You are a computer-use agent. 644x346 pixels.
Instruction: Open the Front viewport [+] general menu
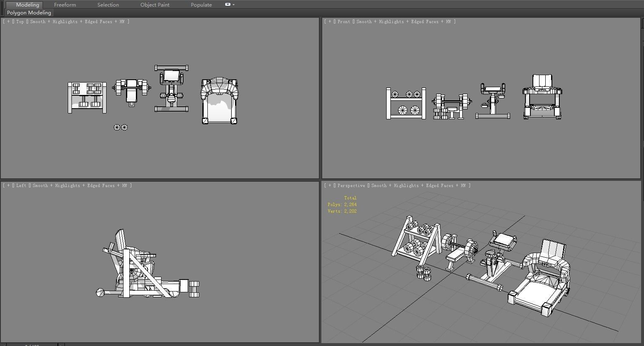(330, 21)
